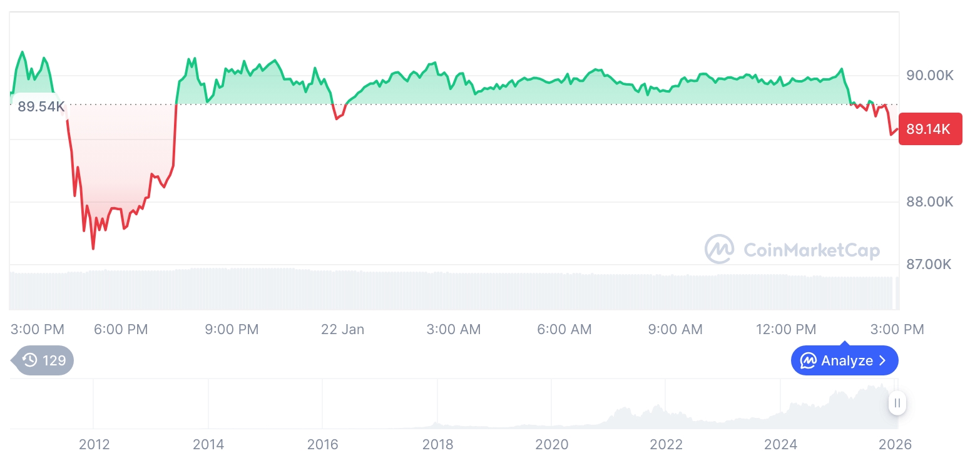Click the lowest red dip on the price line
Viewport: 980px width, 458px height.
coord(93,248)
